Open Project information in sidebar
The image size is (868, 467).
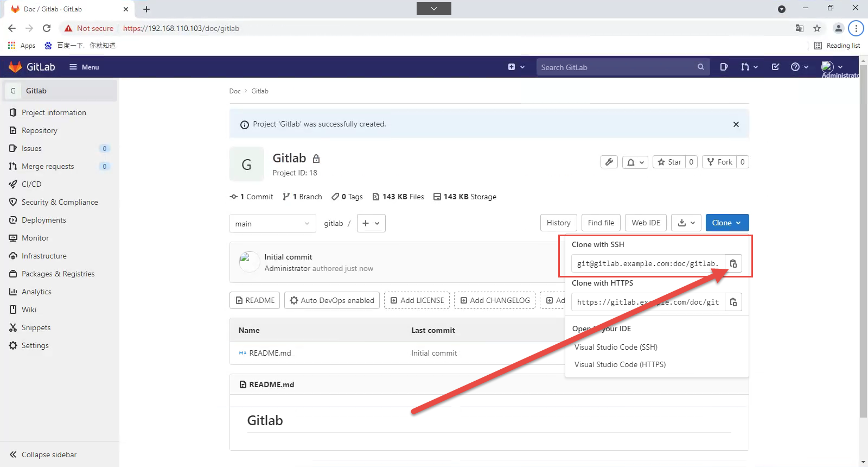click(59, 112)
